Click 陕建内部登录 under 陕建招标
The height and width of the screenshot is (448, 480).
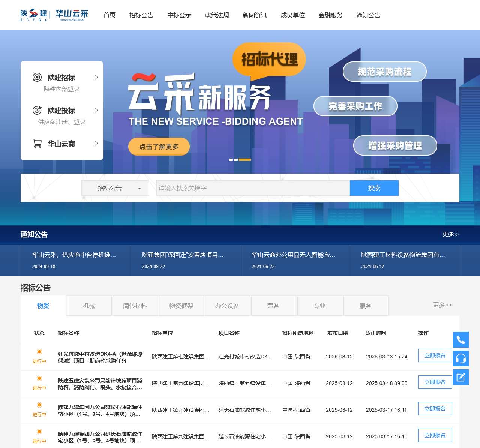62,89
